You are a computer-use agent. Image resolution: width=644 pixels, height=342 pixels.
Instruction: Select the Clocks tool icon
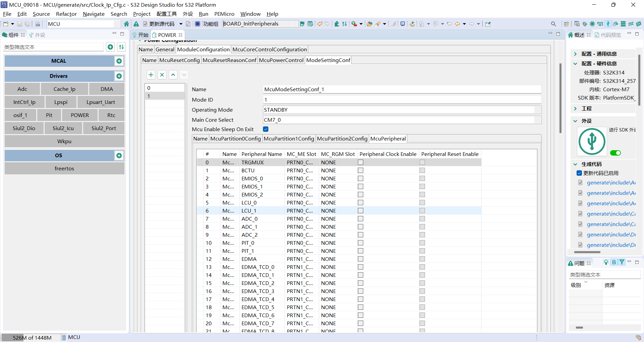coord(600,24)
